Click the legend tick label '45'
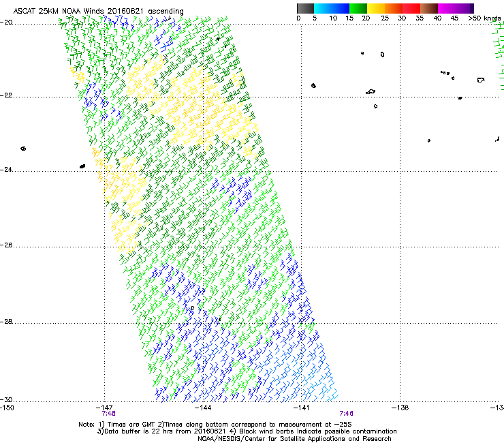Image resolution: width=504 pixels, height=443 pixels. tap(454, 18)
